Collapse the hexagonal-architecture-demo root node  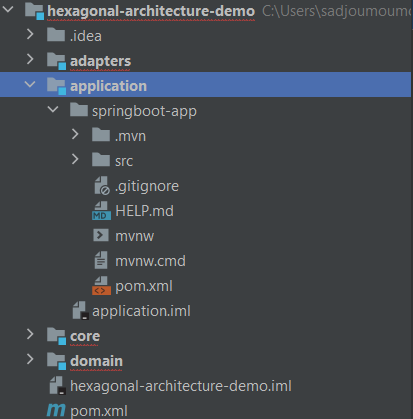pyautogui.click(x=8, y=10)
